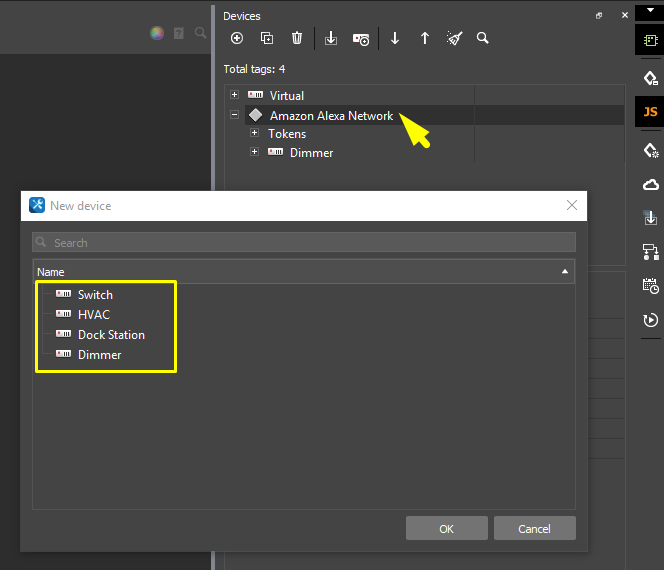The image size is (664, 570).
Task: Select HVAC device type
Action: tap(93, 315)
